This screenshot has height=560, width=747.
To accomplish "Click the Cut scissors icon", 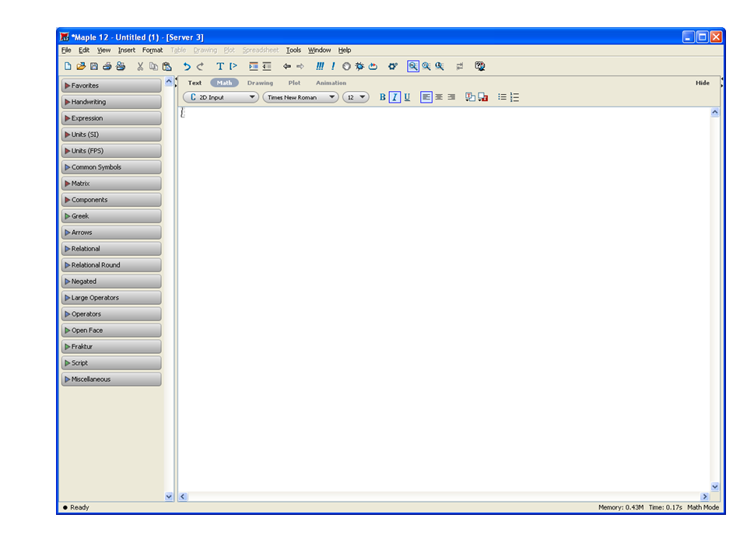I will coord(140,67).
